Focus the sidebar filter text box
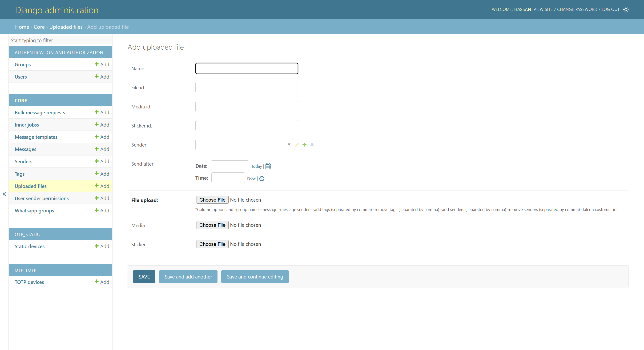Screen dimensions: 644x350 [x=60, y=40]
